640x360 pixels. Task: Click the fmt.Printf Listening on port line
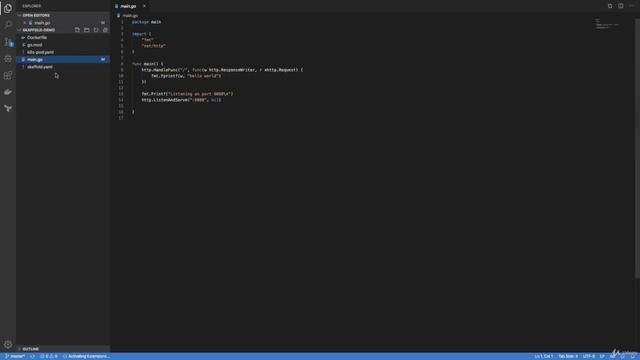[187, 94]
